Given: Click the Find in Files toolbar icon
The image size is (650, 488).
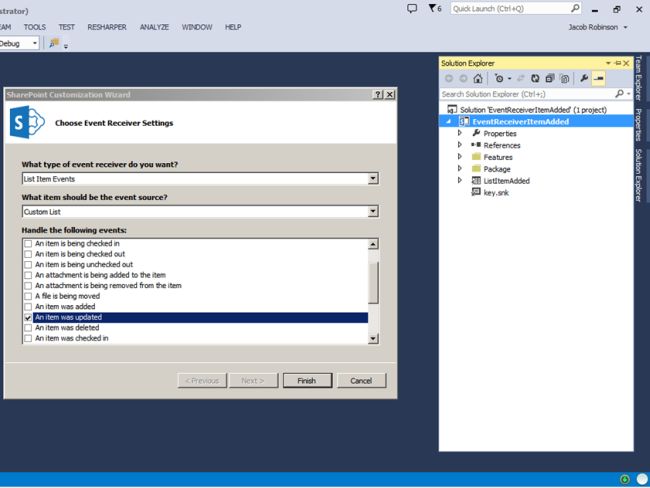Looking at the screenshot, I should click(54, 43).
